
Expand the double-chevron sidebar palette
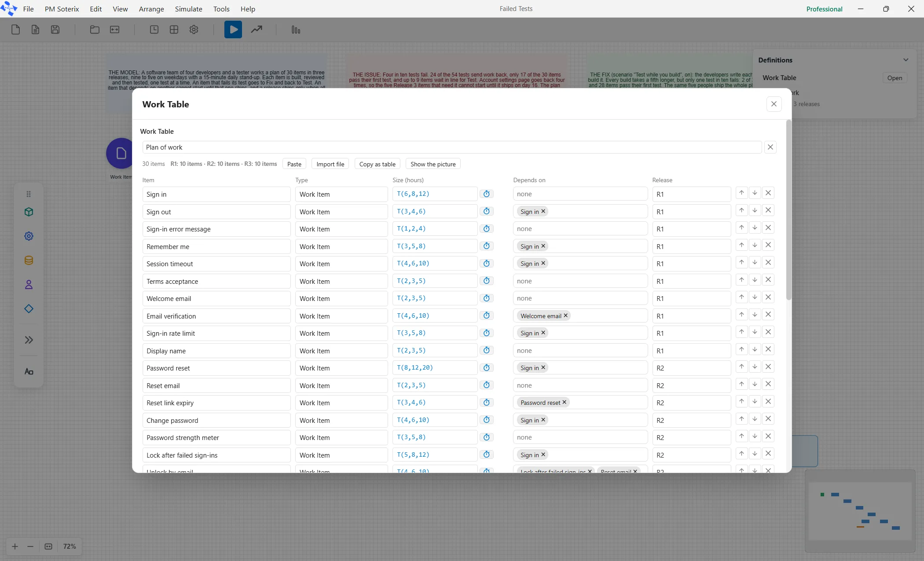click(x=29, y=340)
